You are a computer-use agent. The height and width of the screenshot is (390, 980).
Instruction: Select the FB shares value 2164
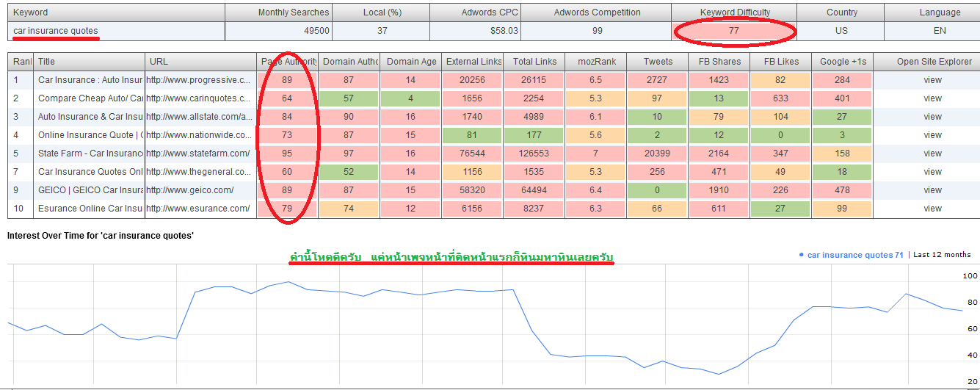click(719, 154)
